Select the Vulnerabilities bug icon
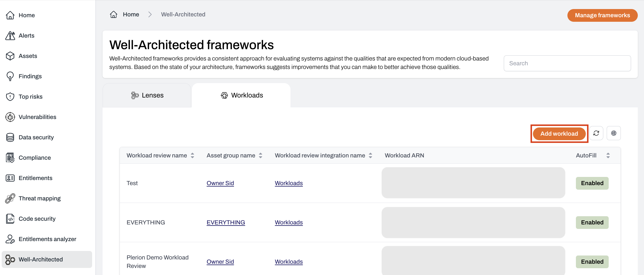 pyautogui.click(x=10, y=117)
